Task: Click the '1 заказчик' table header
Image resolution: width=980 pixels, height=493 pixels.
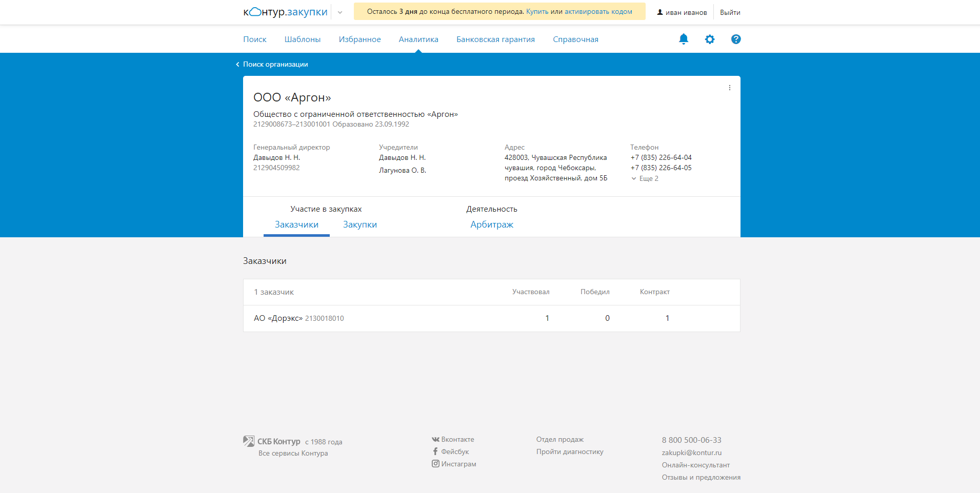Action: click(274, 292)
